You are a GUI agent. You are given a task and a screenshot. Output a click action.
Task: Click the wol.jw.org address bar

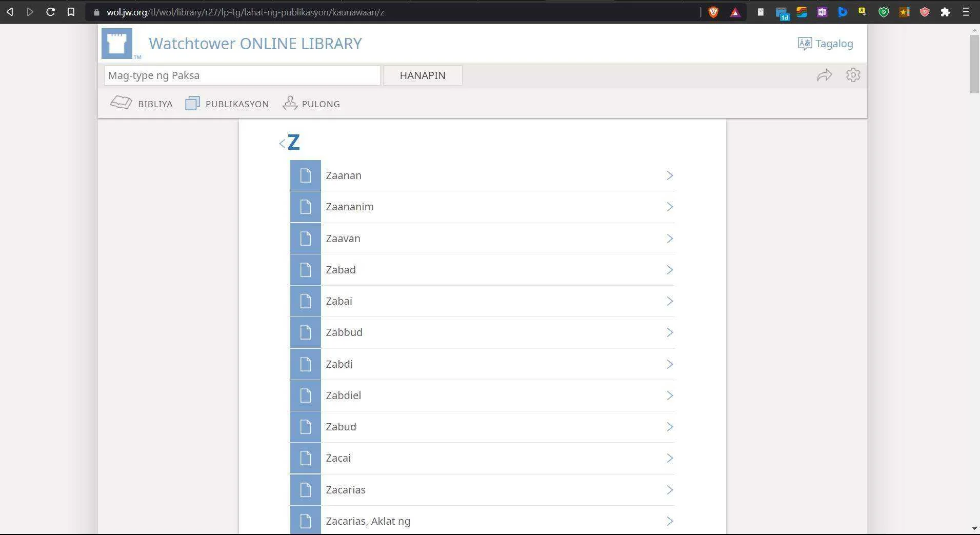click(x=392, y=12)
